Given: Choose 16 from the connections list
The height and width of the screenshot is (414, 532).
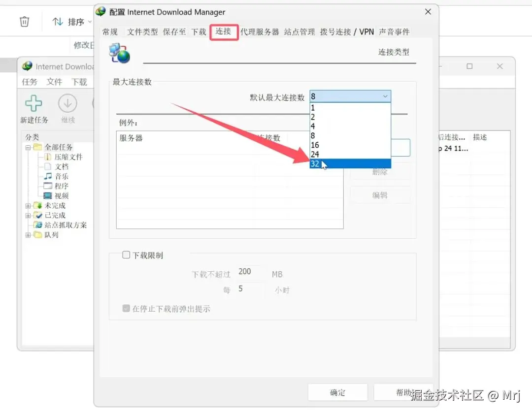Looking at the screenshot, I should tap(350, 145).
